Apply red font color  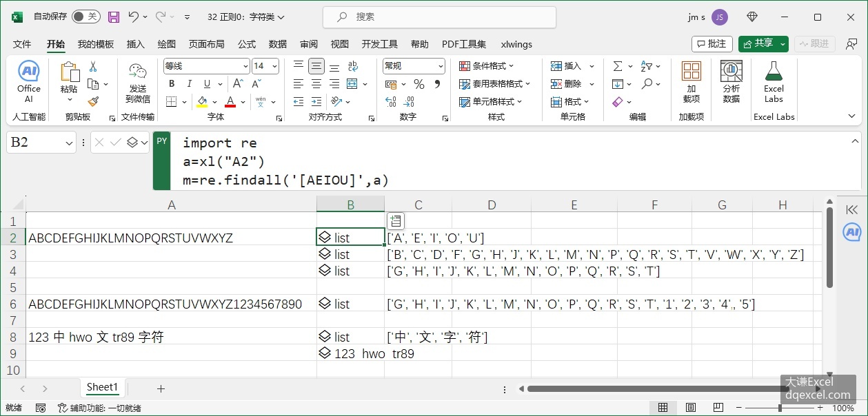tap(230, 102)
